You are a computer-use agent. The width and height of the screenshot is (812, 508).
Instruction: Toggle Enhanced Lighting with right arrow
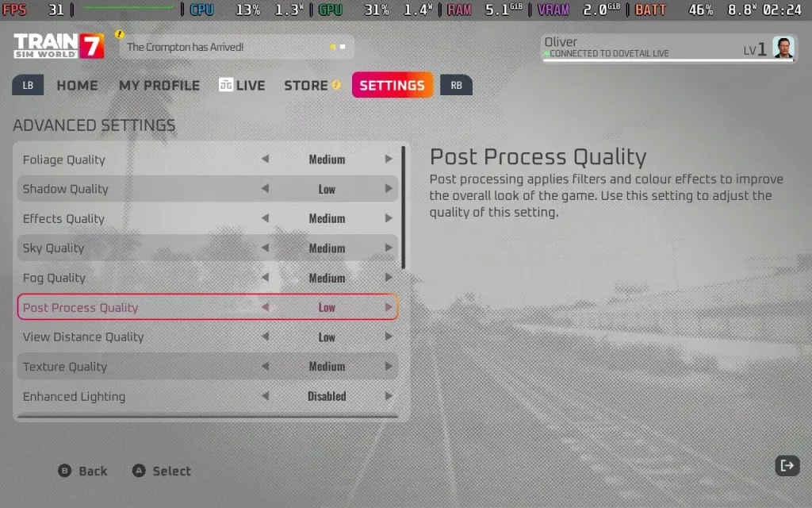pos(389,396)
